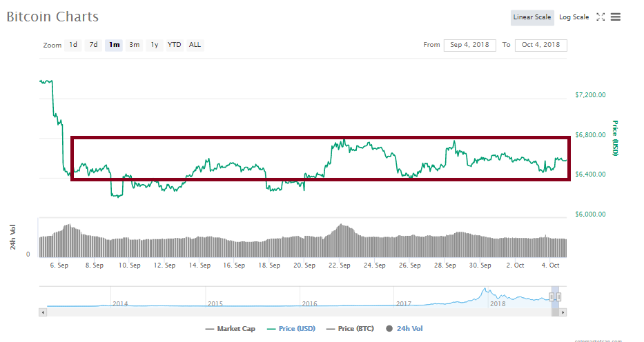
Task: Click the From date field
Action: coord(469,45)
